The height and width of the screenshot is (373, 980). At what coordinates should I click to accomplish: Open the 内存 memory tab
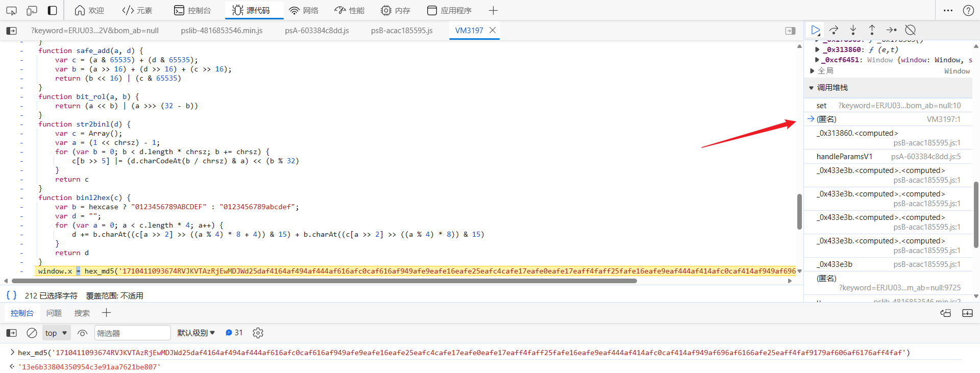coord(396,10)
